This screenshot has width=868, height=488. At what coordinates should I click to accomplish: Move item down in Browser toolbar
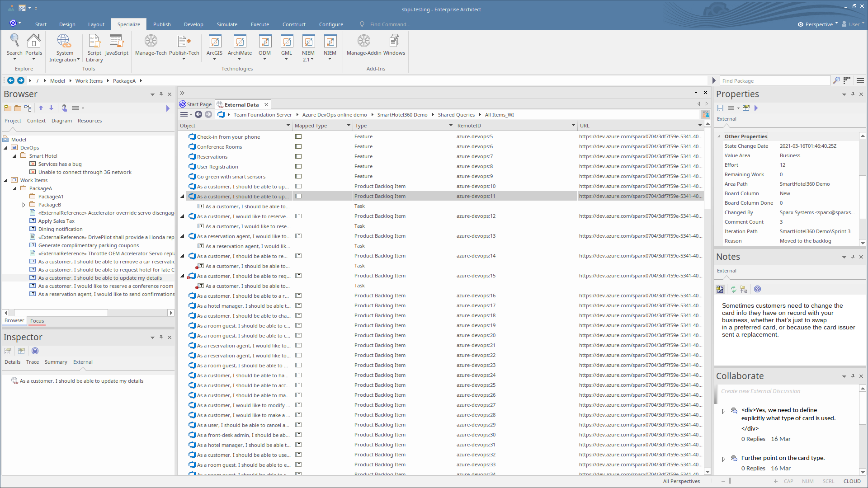pos(51,108)
